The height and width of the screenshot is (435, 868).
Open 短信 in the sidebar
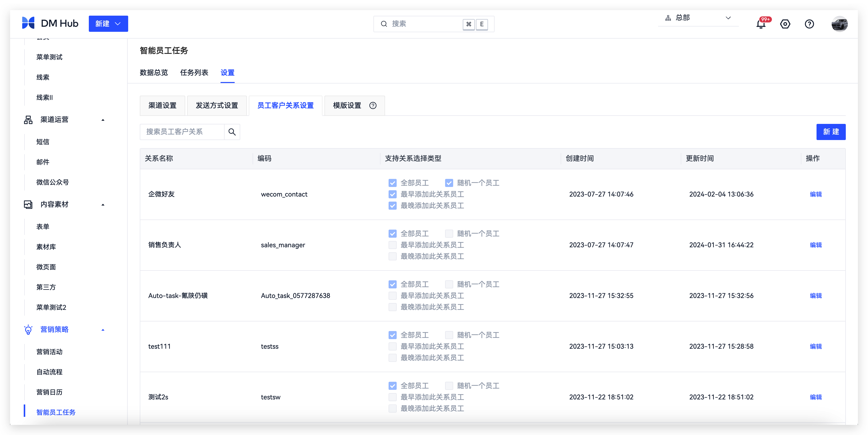point(43,142)
